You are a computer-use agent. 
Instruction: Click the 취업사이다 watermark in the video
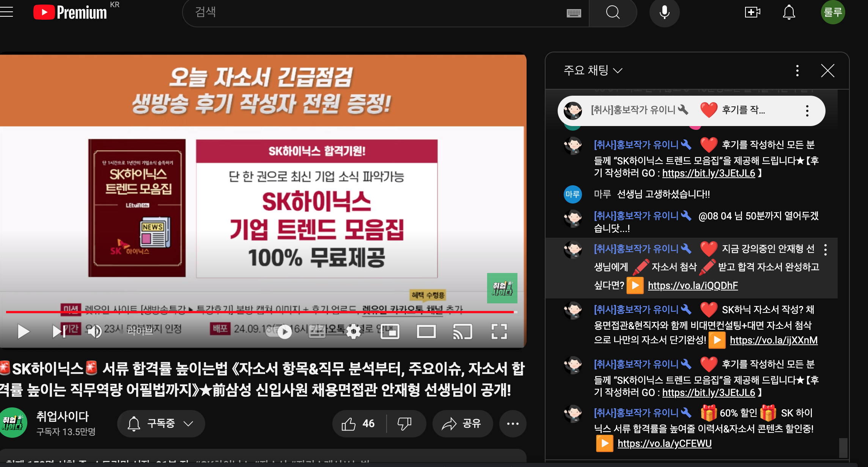click(502, 288)
